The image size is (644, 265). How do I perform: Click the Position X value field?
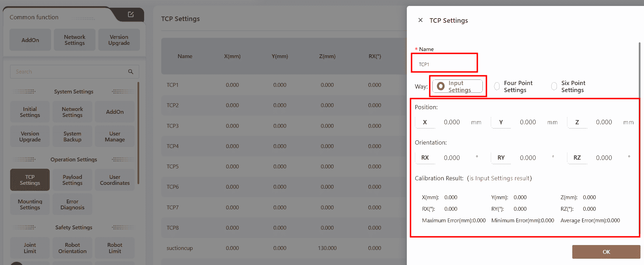[452, 122]
